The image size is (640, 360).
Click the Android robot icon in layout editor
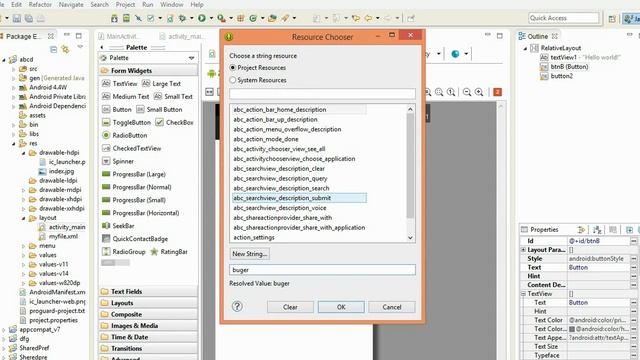(x=211, y=74)
